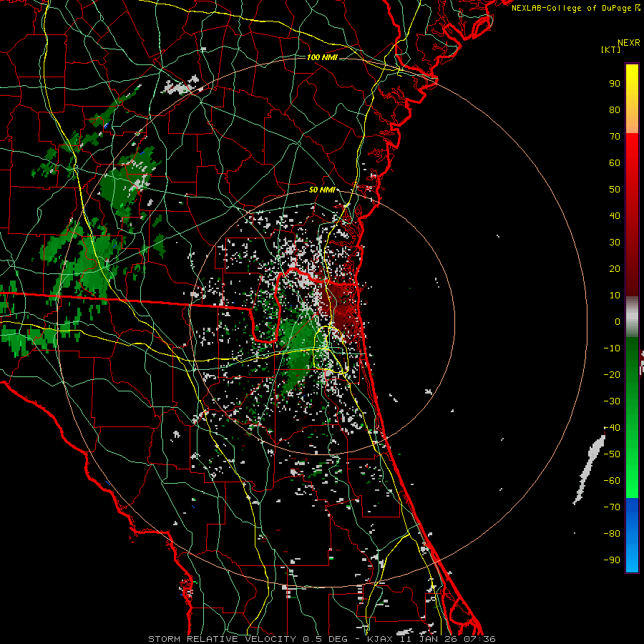Click the -50 value on the velocity scale
This screenshot has height=644, width=644.
612,454
